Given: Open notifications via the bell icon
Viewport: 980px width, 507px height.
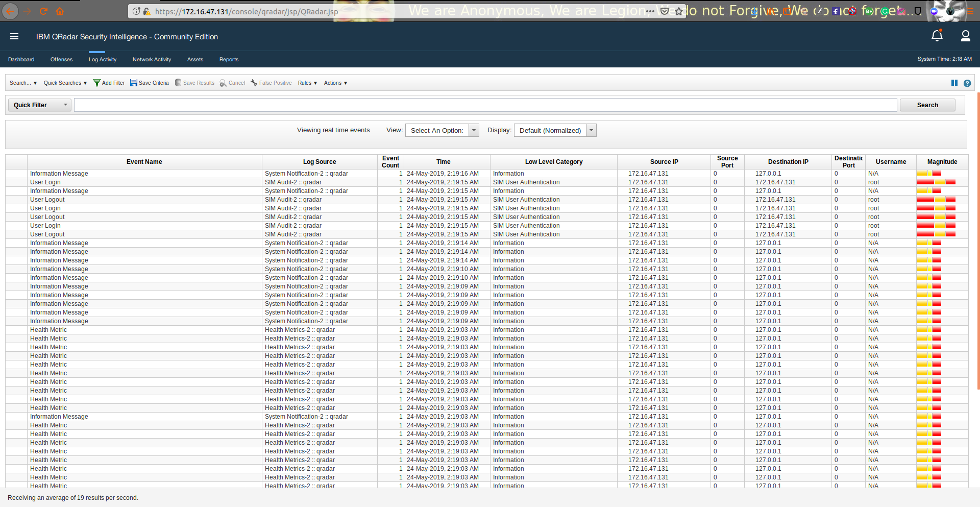Looking at the screenshot, I should click(x=937, y=36).
